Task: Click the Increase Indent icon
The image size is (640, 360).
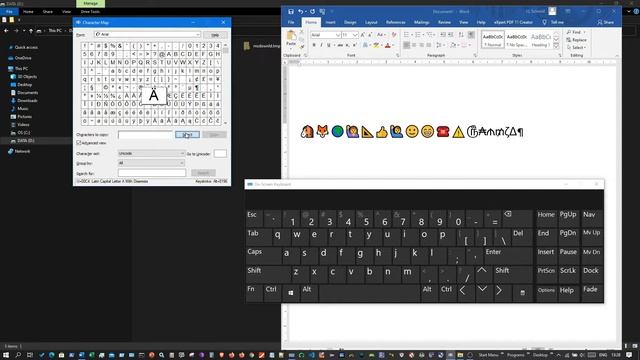Action: coord(451,35)
